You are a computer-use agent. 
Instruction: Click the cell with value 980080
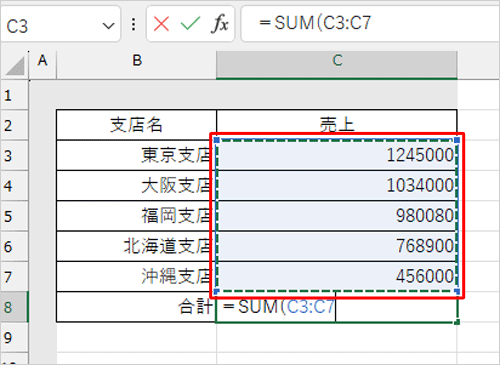tap(337, 216)
